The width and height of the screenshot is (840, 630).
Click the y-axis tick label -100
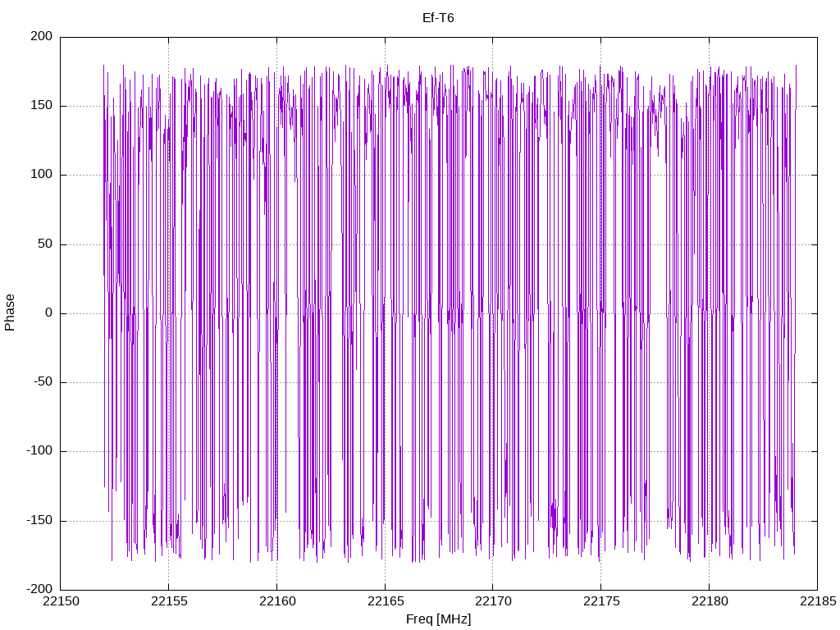[x=39, y=451]
